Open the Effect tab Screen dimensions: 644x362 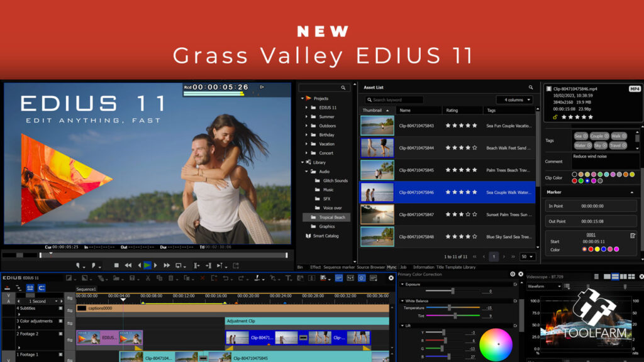point(316,267)
